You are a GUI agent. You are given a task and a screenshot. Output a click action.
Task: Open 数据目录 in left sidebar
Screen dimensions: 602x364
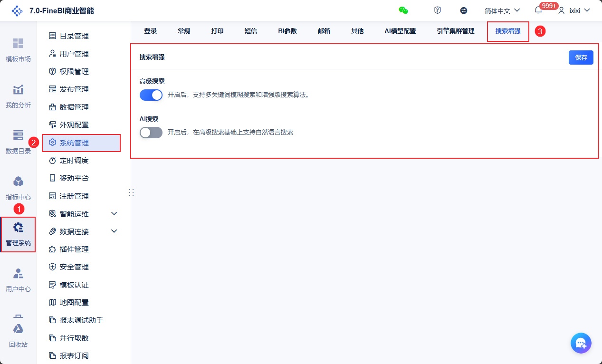pos(18,142)
